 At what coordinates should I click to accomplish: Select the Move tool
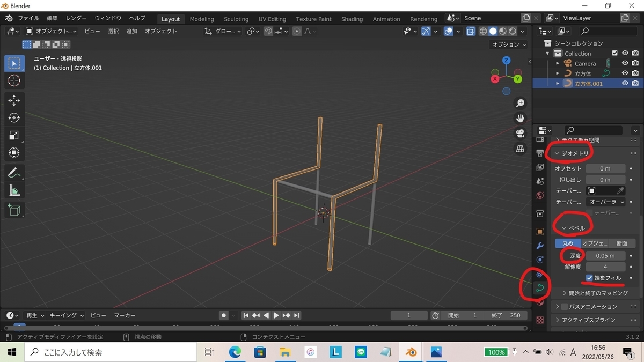tap(14, 100)
